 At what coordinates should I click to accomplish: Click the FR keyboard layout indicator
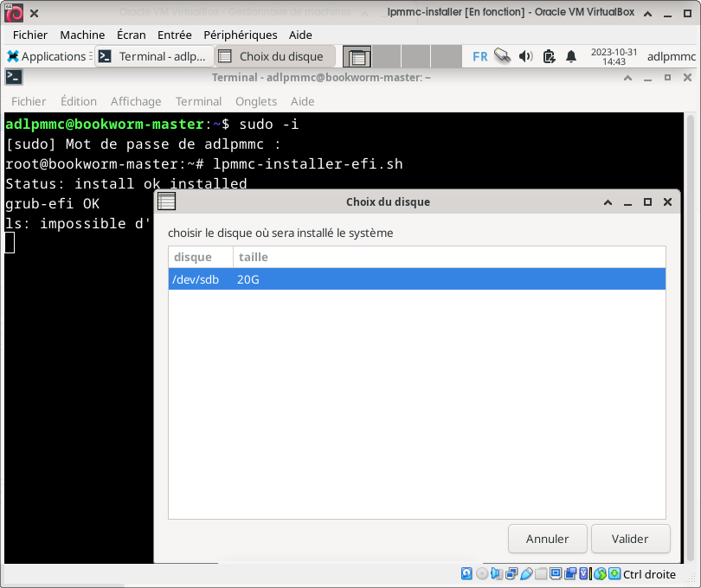[479, 57]
